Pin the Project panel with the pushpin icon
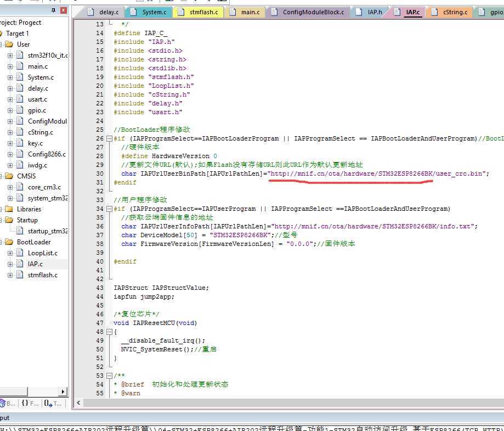Screen dimensions: 504x431 point(53,10)
